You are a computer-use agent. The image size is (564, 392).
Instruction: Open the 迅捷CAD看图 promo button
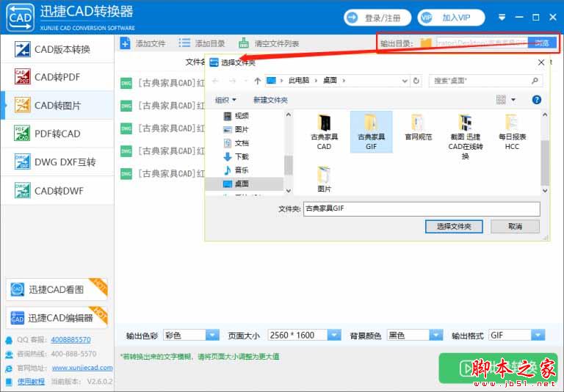click(57, 289)
